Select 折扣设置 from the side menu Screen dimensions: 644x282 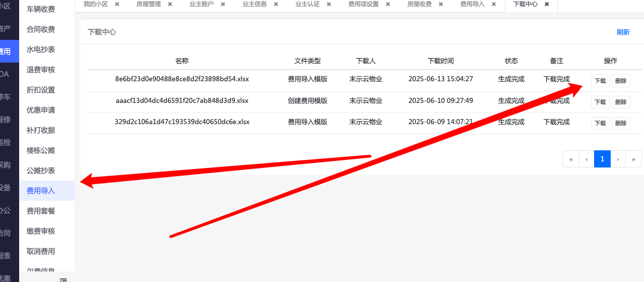[41, 90]
